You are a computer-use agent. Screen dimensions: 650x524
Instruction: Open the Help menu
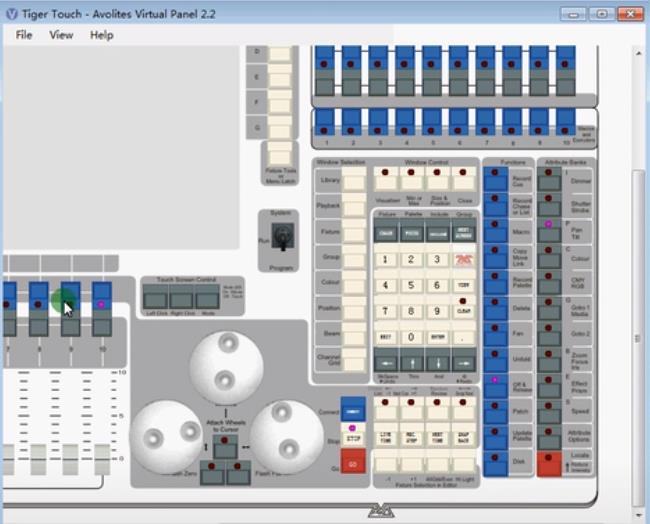[102, 35]
